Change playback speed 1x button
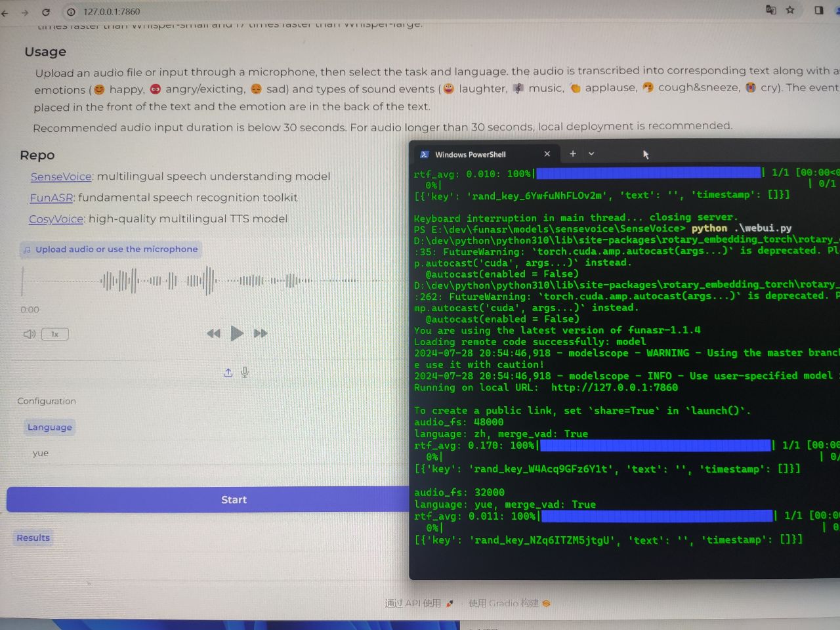The width and height of the screenshot is (840, 630). 55,334
